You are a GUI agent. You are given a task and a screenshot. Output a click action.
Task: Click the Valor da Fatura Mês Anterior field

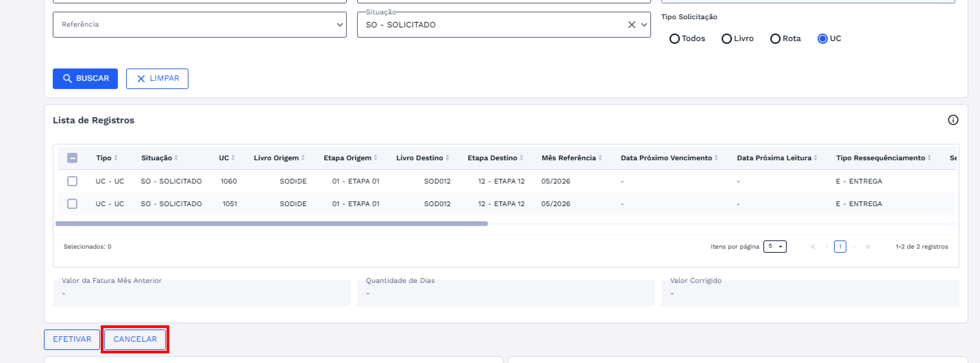[201, 293]
